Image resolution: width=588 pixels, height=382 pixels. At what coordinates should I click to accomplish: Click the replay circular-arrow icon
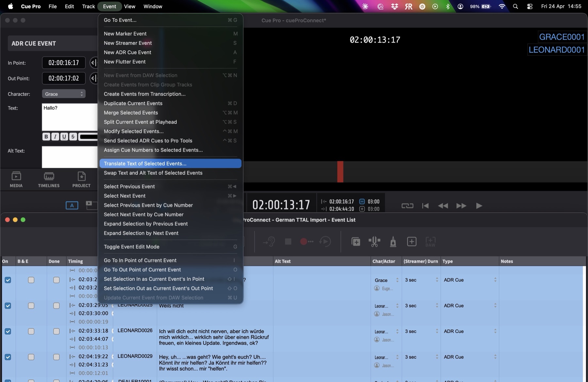point(325,241)
